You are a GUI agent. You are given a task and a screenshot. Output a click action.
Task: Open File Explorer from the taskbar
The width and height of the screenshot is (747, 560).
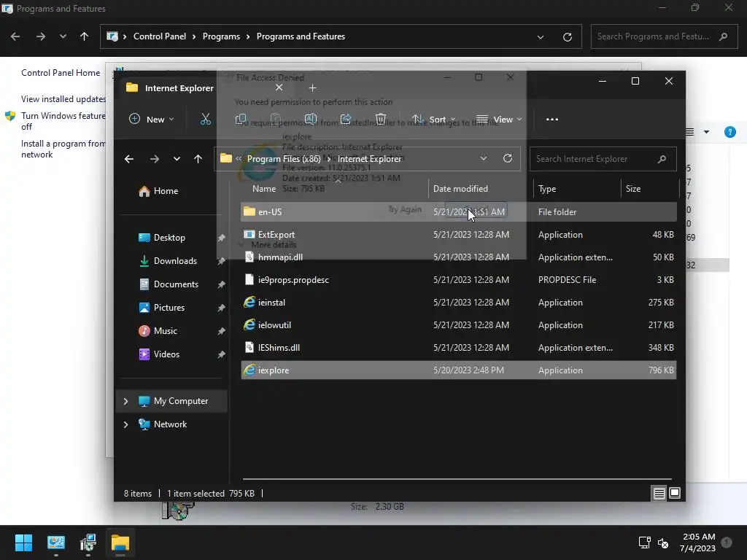click(120, 542)
